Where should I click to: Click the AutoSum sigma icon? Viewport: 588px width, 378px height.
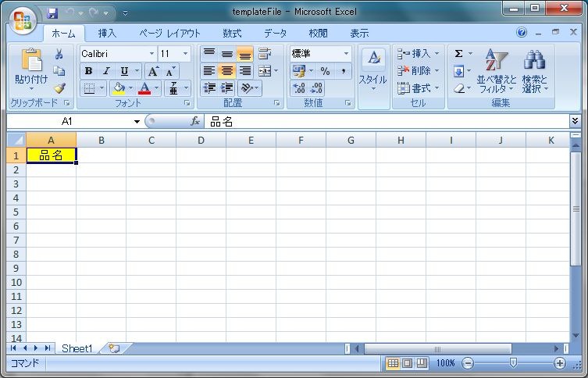[458, 54]
